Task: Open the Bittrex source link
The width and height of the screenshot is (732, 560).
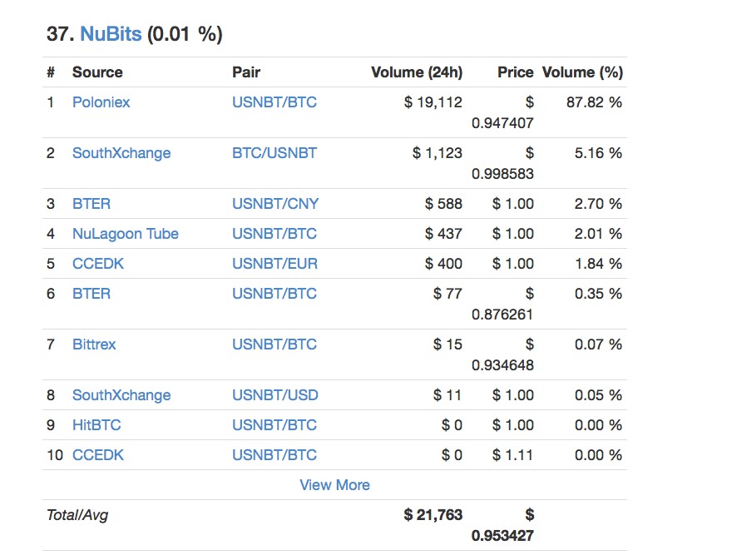Action: (x=94, y=344)
